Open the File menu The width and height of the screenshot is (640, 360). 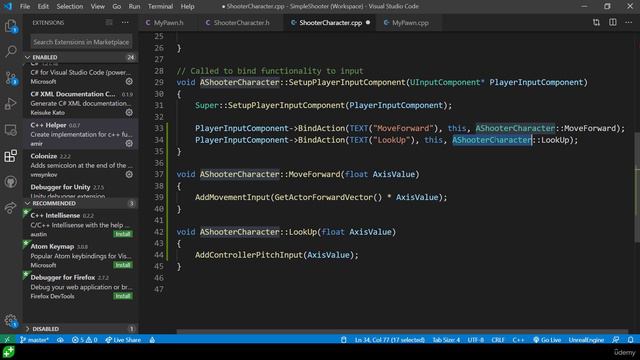click(x=25, y=7)
